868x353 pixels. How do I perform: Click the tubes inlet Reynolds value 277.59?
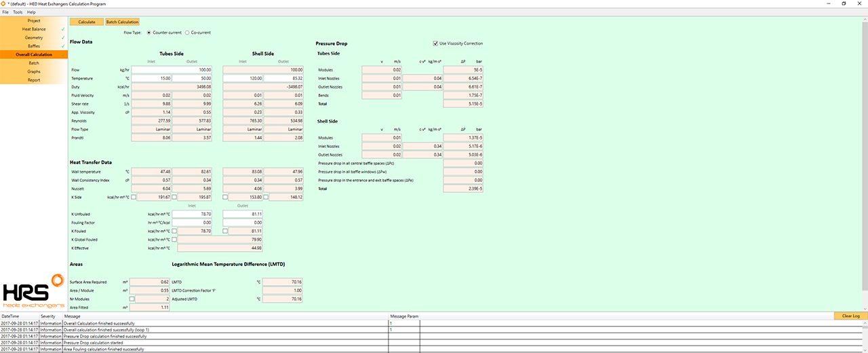(x=151, y=121)
